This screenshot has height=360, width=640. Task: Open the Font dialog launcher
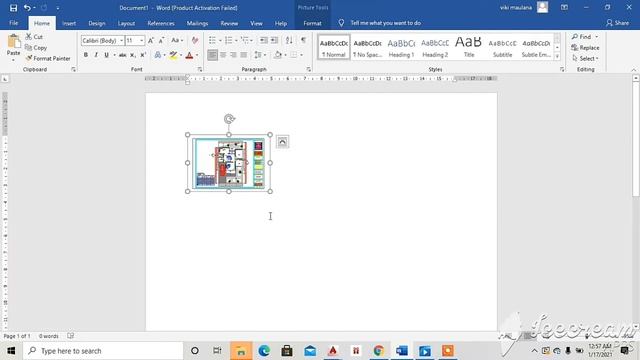(x=200, y=69)
